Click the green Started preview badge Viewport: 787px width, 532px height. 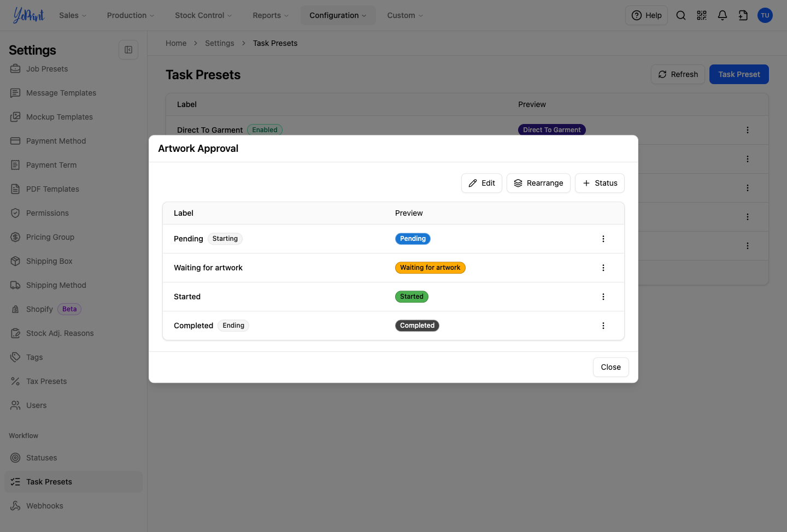(x=412, y=297)
